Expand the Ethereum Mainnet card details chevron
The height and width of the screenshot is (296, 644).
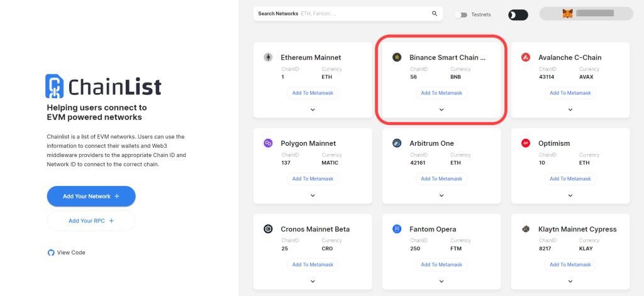pyautogui.click(x=313, y=109)
